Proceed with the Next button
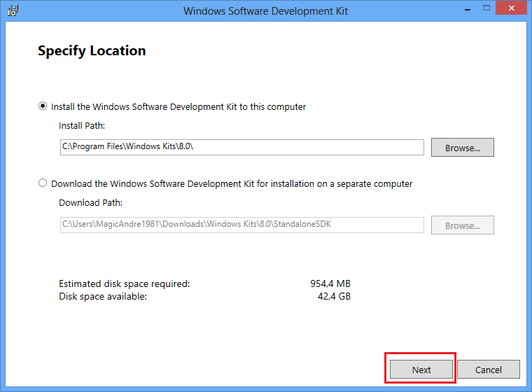The image size is (532, 392). coord(421,370)
